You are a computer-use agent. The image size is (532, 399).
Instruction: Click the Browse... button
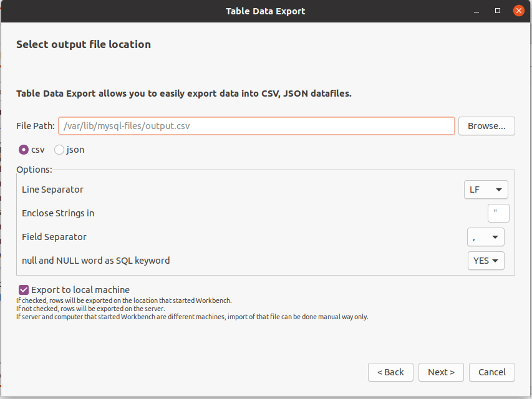pyautogui.click(x=486, y=126)
